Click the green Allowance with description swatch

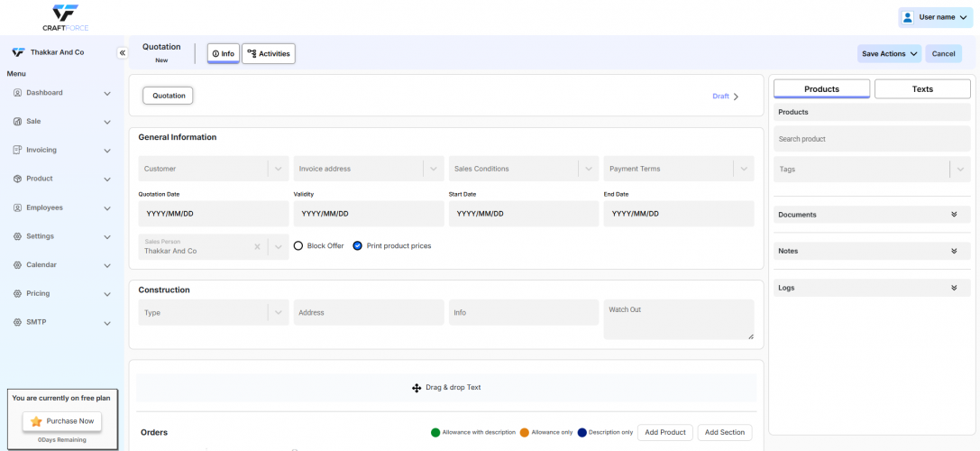pyautogui.click(x=436, y=432)
